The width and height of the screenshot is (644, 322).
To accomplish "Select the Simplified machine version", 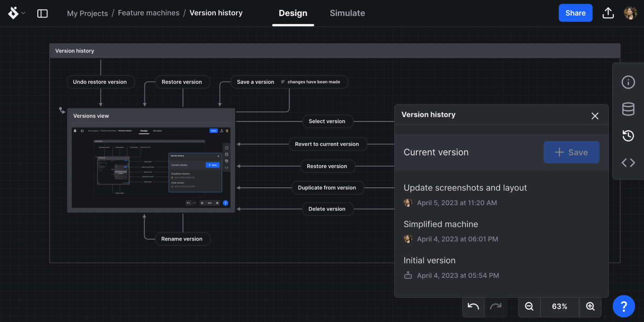I will click(x=441, y=224).
